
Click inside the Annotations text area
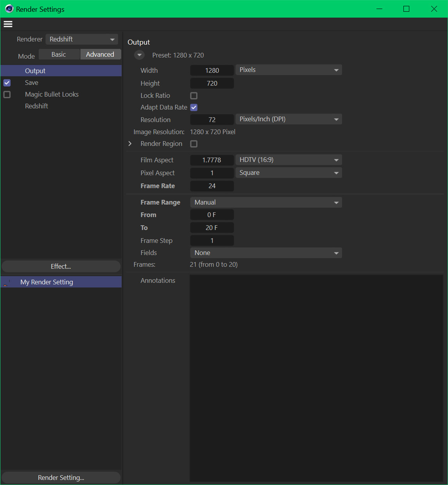click(316, 378)
